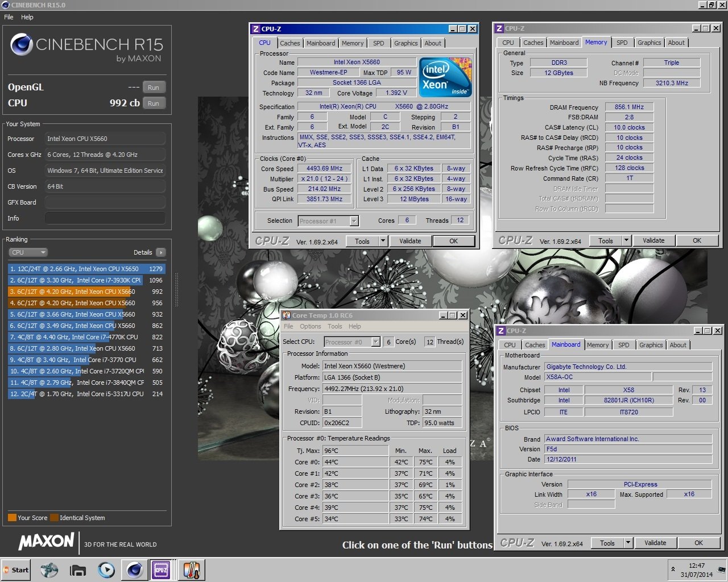Click the orange Your Score legend swatch
The image size is (728, 582).
point(12,518)
